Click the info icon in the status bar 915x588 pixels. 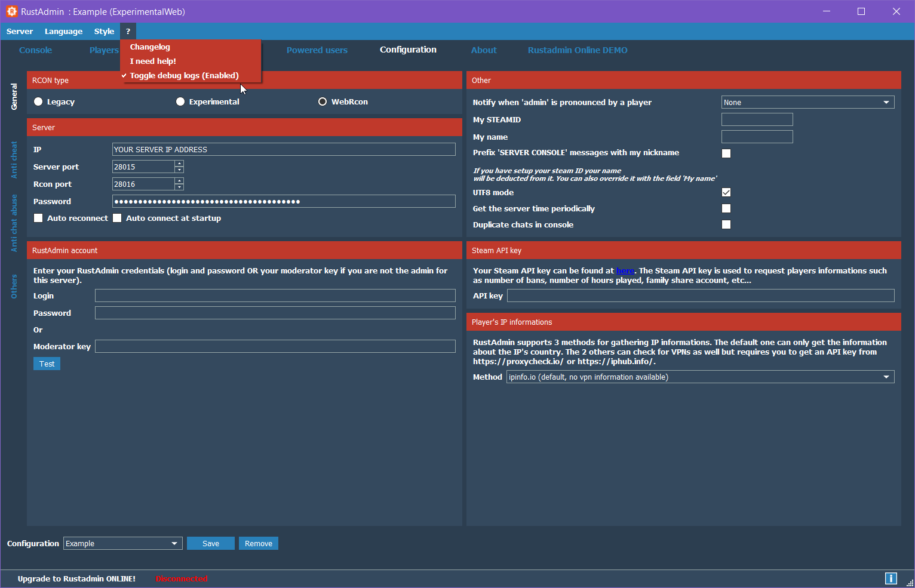(891, 578)
